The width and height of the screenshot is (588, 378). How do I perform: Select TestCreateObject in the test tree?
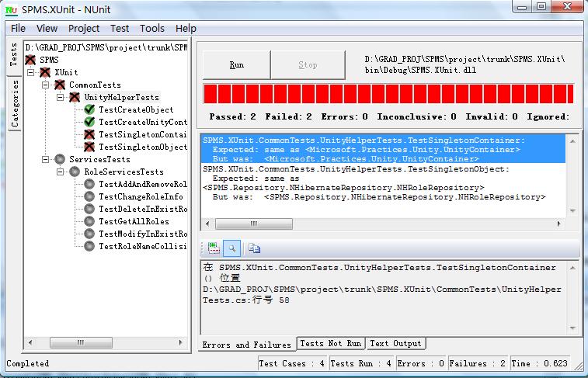[136, 109]
